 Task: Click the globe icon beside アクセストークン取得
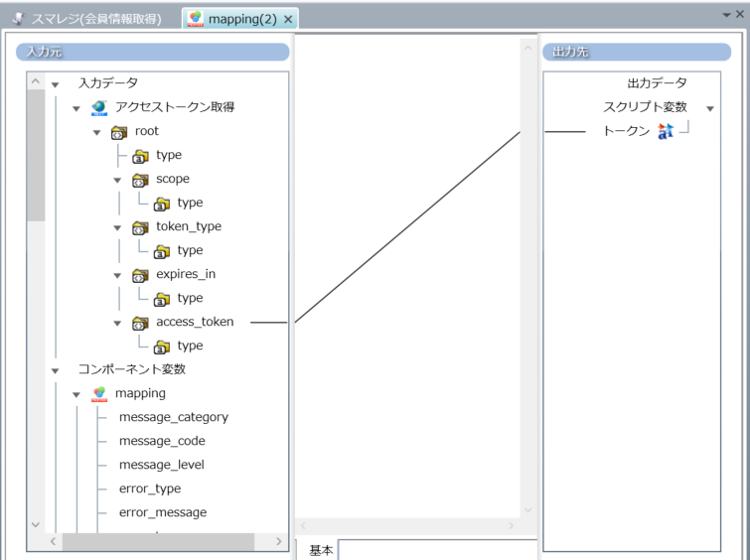(x=99, y=107)
